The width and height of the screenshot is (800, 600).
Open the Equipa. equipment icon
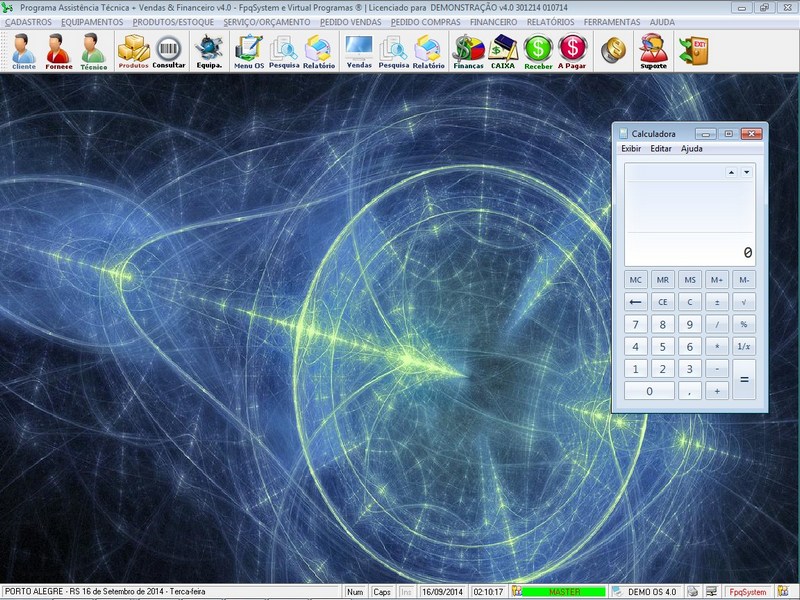point(209,51)
